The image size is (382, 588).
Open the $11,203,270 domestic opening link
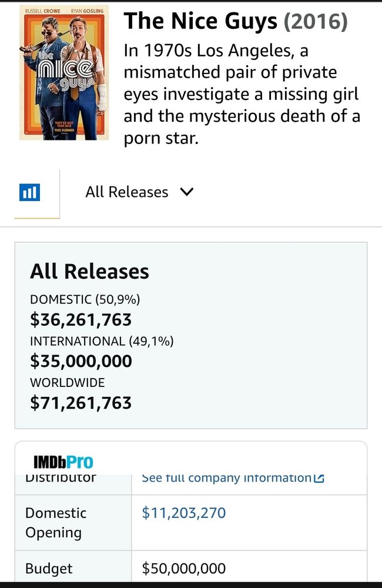(x=184, y=513)
